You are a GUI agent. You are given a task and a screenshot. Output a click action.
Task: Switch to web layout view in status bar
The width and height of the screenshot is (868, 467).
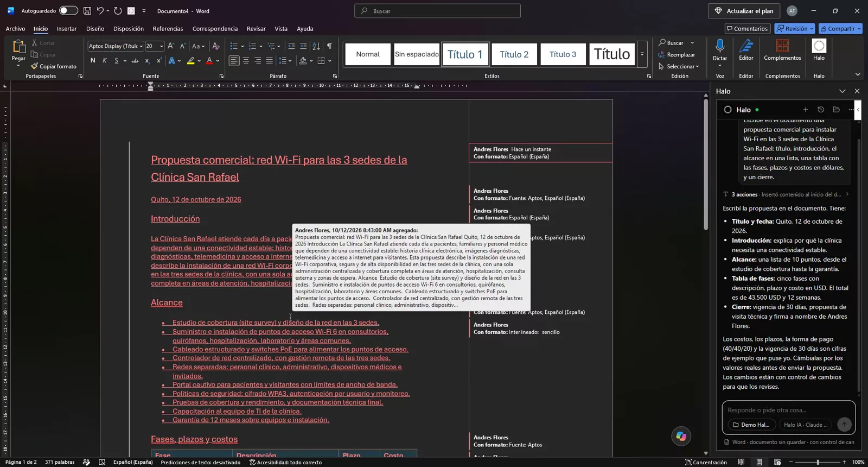pyautogui.click(x=777, y=462)
